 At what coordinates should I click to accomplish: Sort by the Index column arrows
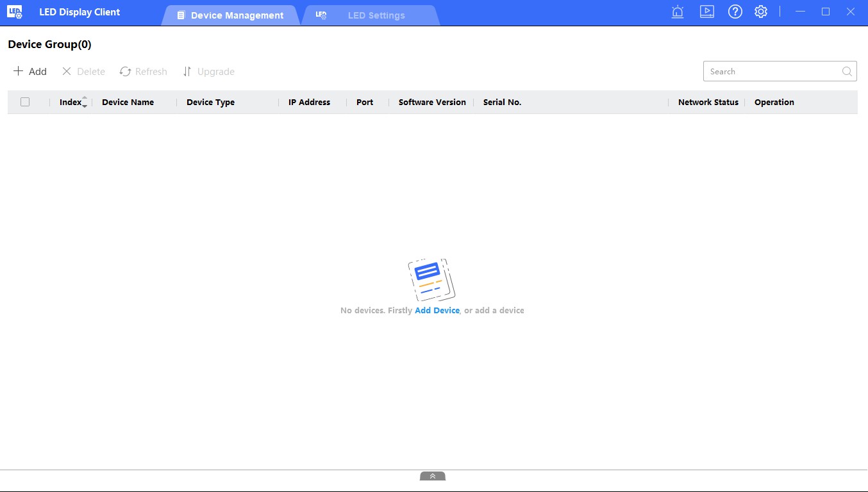pos(85,102)
